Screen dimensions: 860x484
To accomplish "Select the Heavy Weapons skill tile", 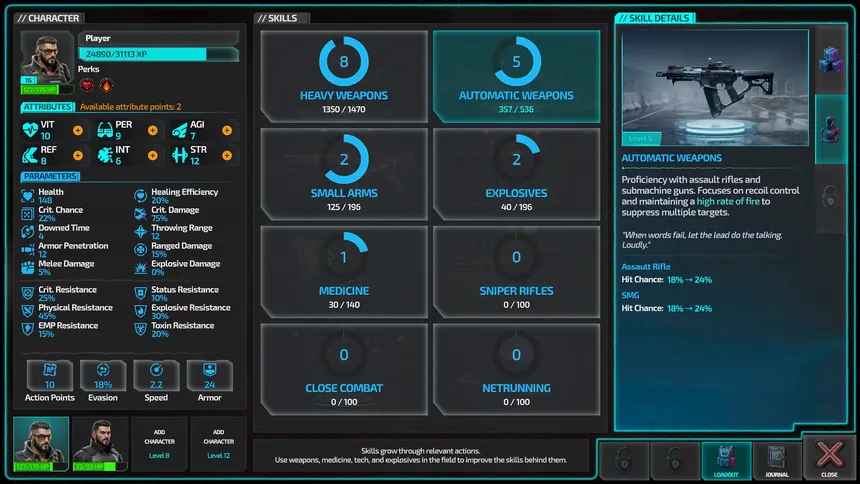I will pos(344,76).
